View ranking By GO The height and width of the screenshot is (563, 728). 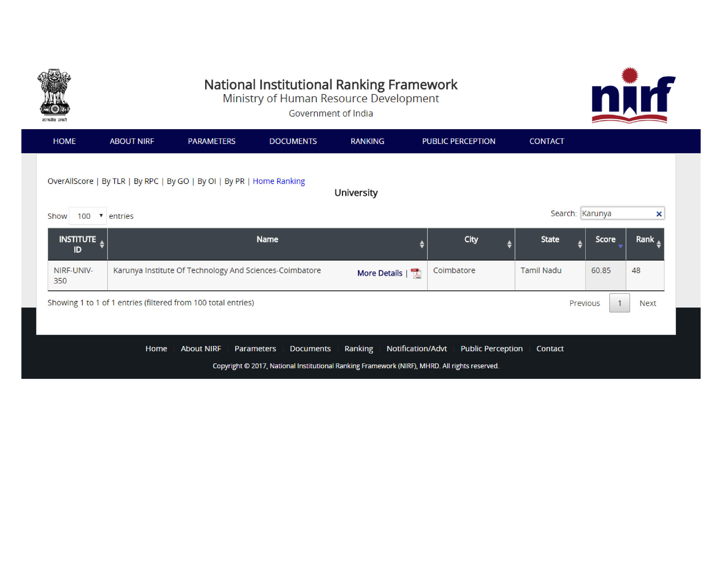pos(178,181)
